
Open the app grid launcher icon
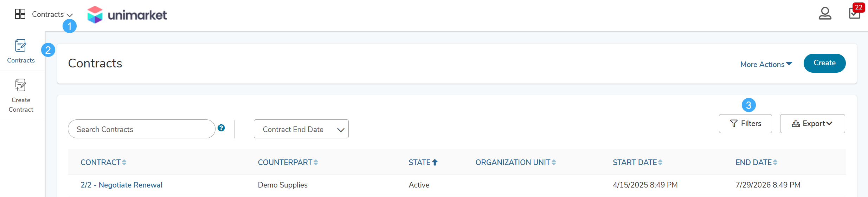(20, 14)
